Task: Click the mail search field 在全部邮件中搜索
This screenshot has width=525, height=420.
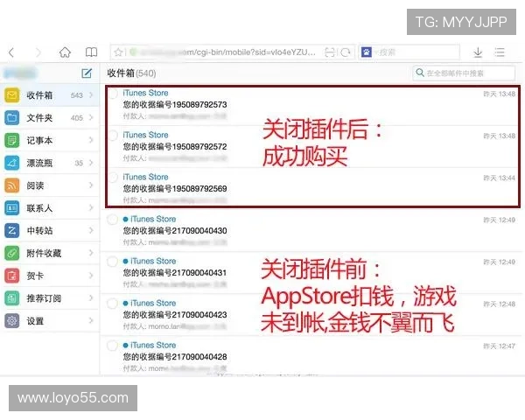Action: pos(464,73)
